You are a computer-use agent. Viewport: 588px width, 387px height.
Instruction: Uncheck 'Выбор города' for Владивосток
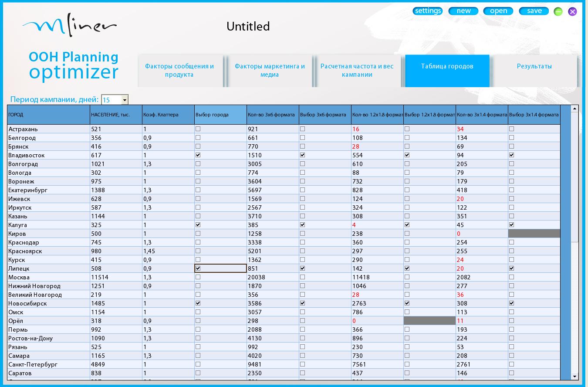(198, 155)
